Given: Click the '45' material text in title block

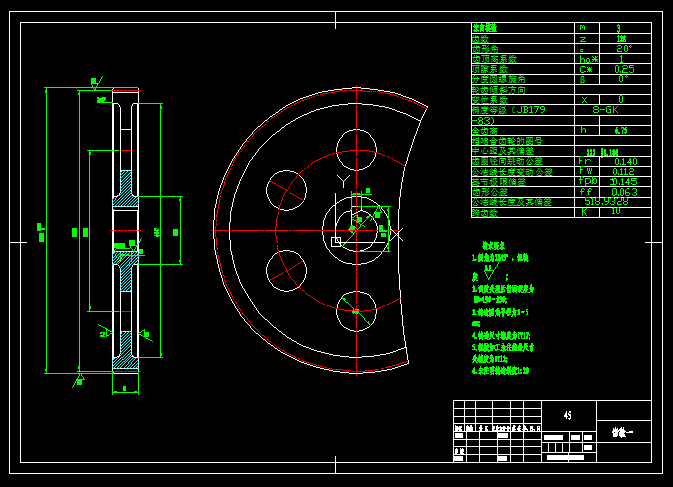Looking at the screenshot, I should pyautogui.click(x=567, y=415).
